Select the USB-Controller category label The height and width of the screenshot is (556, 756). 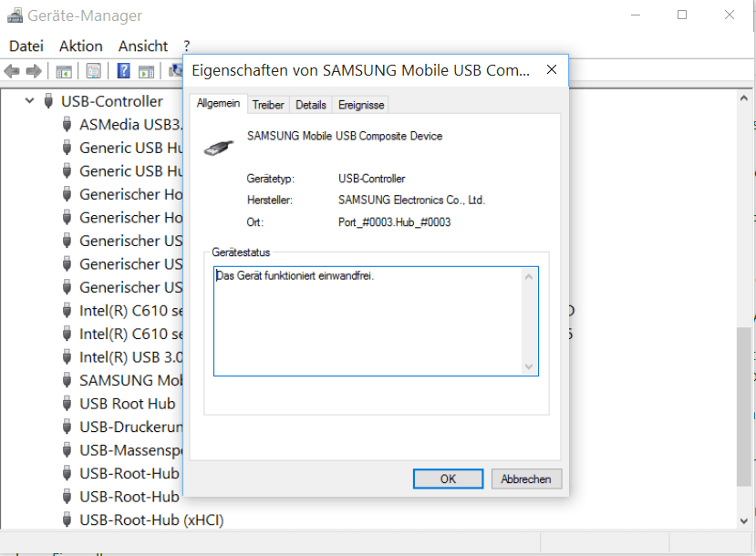point(112,102)
